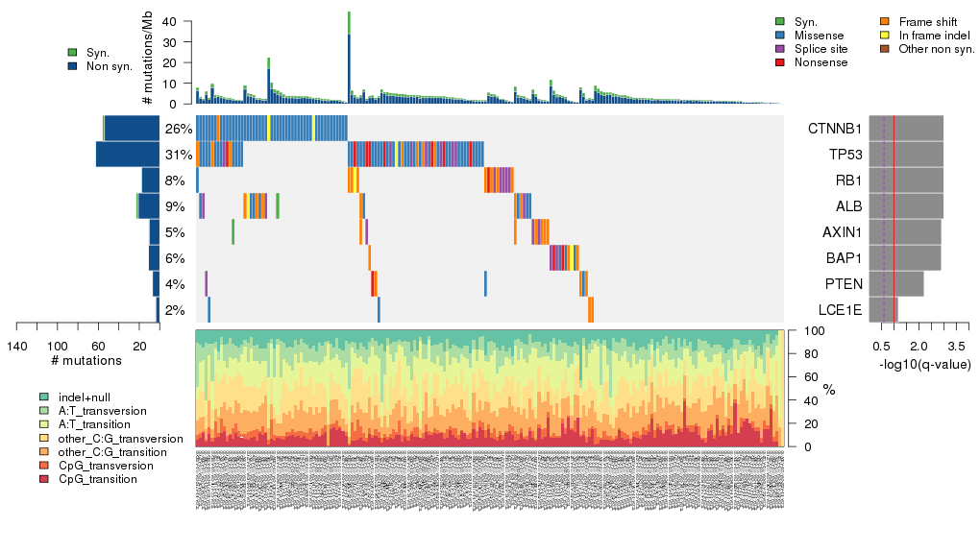Screen dimensions: 980x553
Task: Select the Splice site purple legend swatch
Action: pyautogui.click(x=780, y=49)
